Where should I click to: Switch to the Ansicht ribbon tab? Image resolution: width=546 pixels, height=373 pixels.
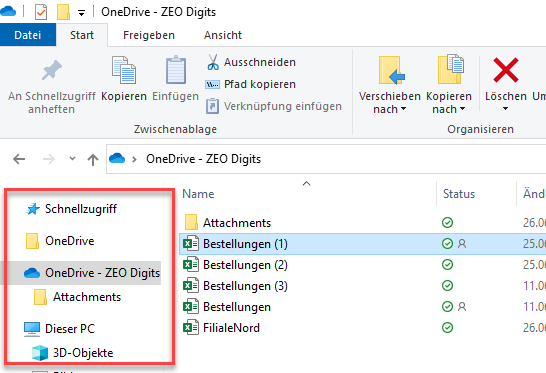[x=223, y=35]
